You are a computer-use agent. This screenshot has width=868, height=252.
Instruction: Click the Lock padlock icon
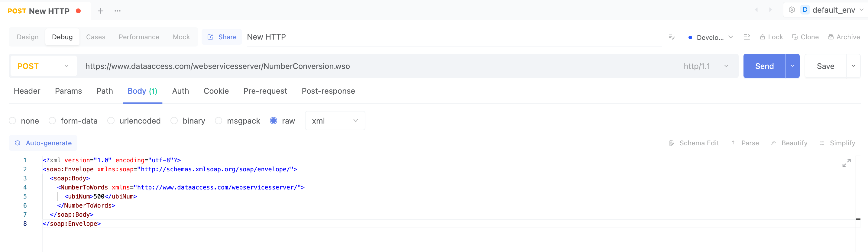coord(762,37)
